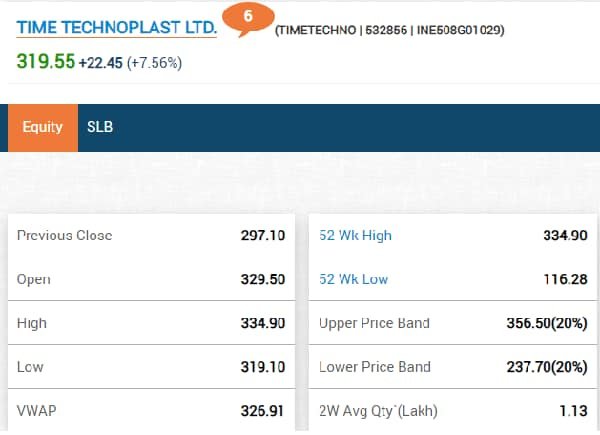
Task: Open the TIME TECHNOPLAST LTD. title link
Action: click(117, 27)
